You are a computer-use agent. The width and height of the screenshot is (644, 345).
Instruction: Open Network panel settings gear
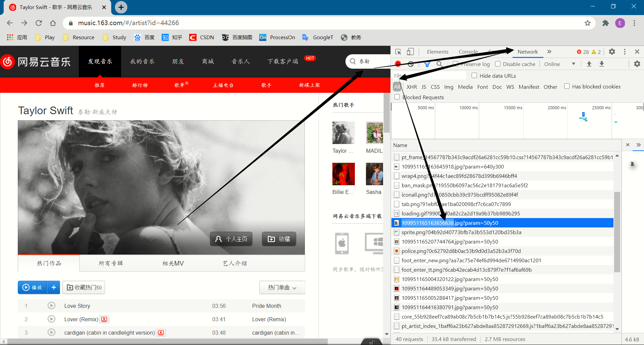(x=637, y=64)
